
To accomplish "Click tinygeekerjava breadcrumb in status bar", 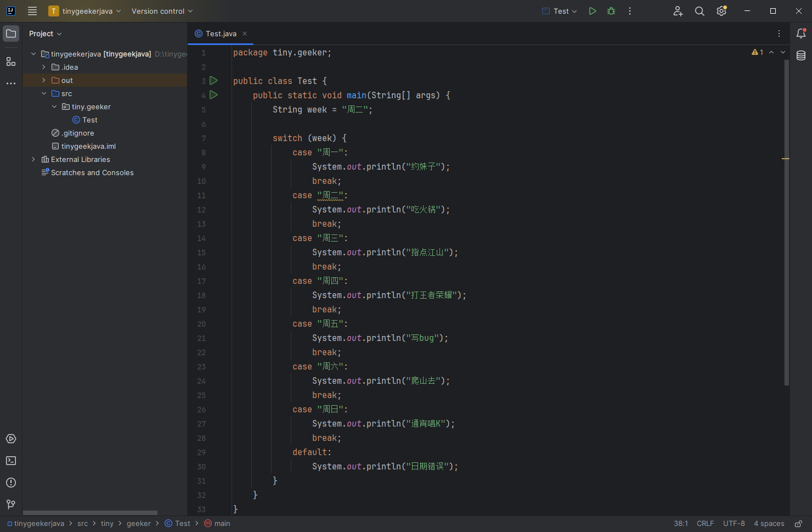I will [x=36, y=524].
